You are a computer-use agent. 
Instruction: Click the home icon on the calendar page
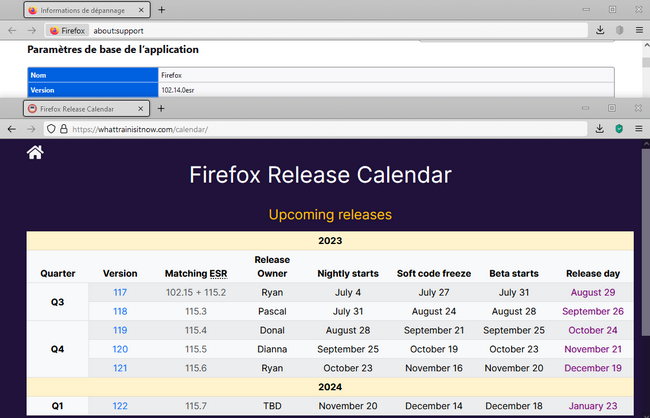tap(35, 152)
